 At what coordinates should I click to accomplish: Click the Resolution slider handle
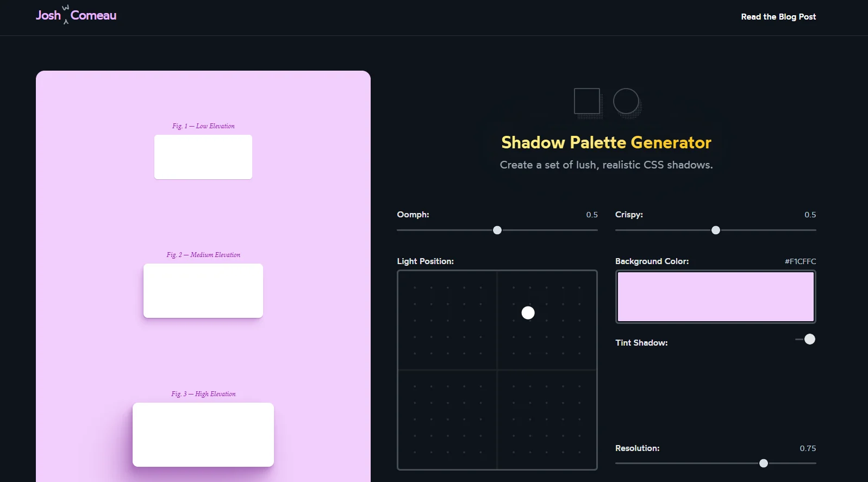tap(764, 464)
